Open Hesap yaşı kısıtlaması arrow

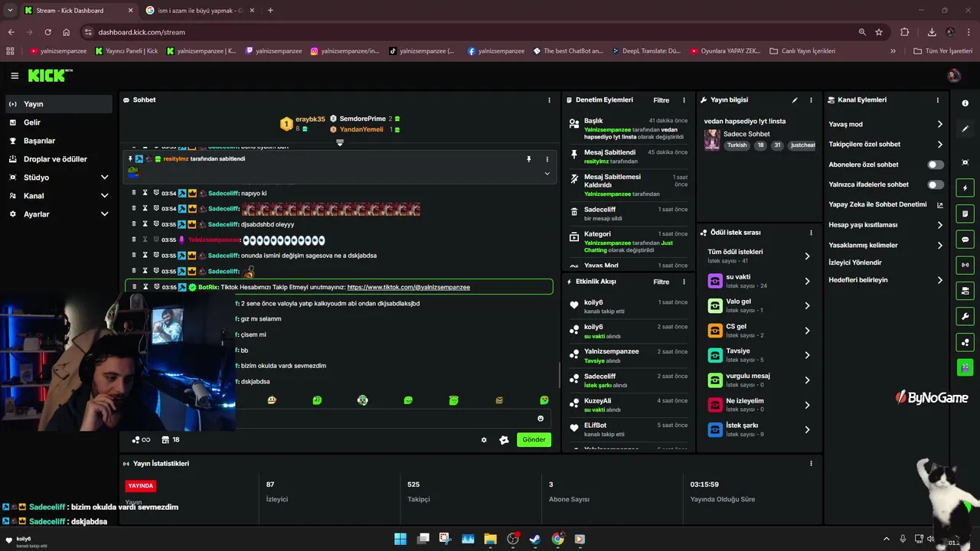click(x=939, y=225)
